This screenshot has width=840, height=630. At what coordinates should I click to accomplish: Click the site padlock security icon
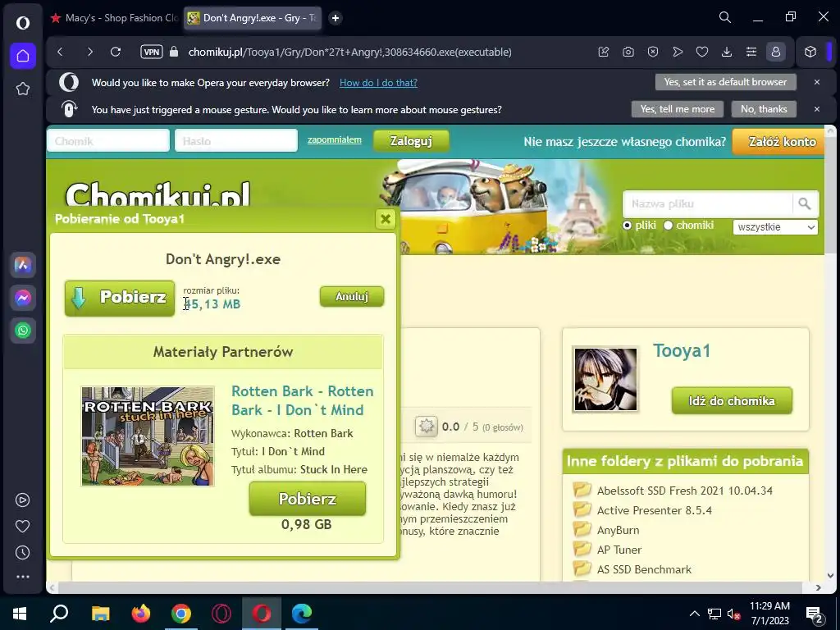[x=174, y=52]
